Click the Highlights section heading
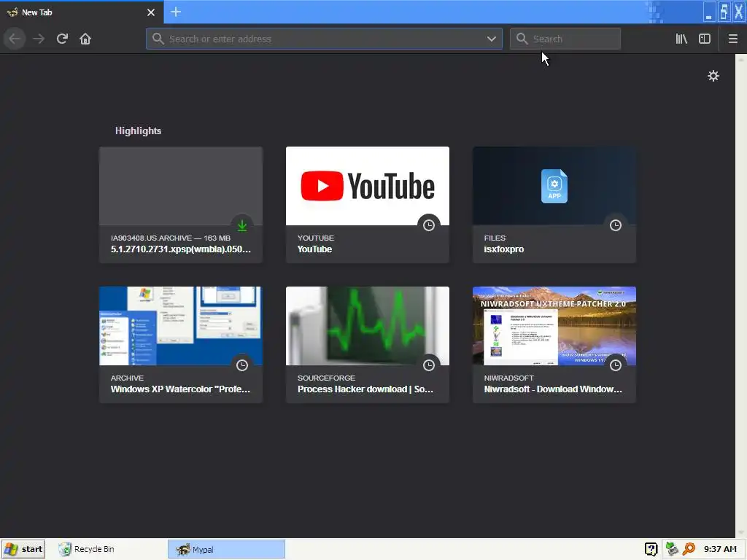Viewport: 747px width, 560px height. pyautogui.click(x=138, y=131)
